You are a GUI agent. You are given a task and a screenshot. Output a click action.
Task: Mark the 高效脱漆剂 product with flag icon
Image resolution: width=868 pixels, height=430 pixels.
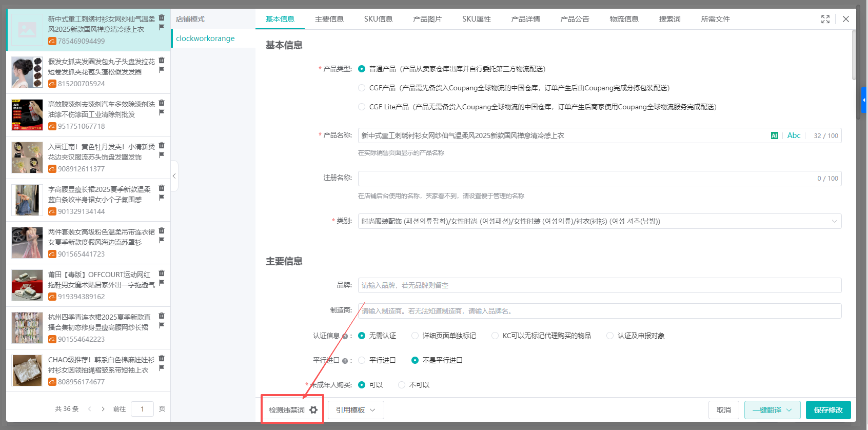pos(162,112)
